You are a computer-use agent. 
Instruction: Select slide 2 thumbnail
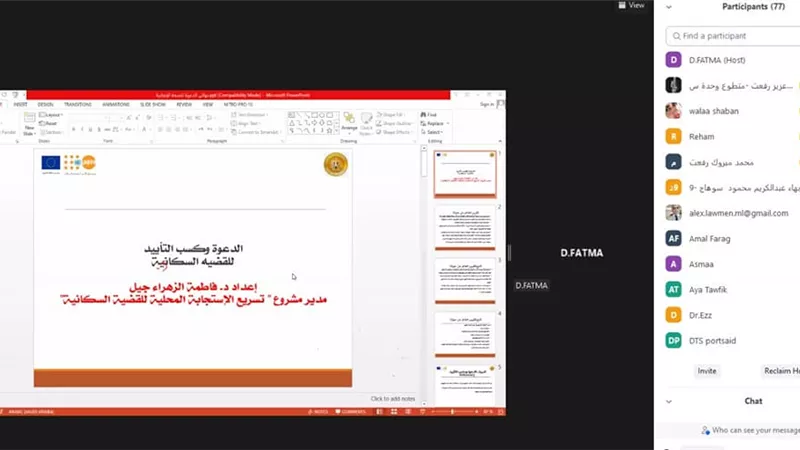coord(465,227)
